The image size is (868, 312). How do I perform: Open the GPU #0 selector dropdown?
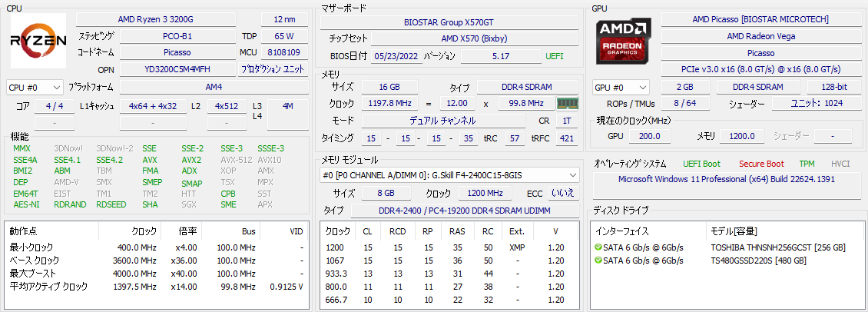coord(621,88)
